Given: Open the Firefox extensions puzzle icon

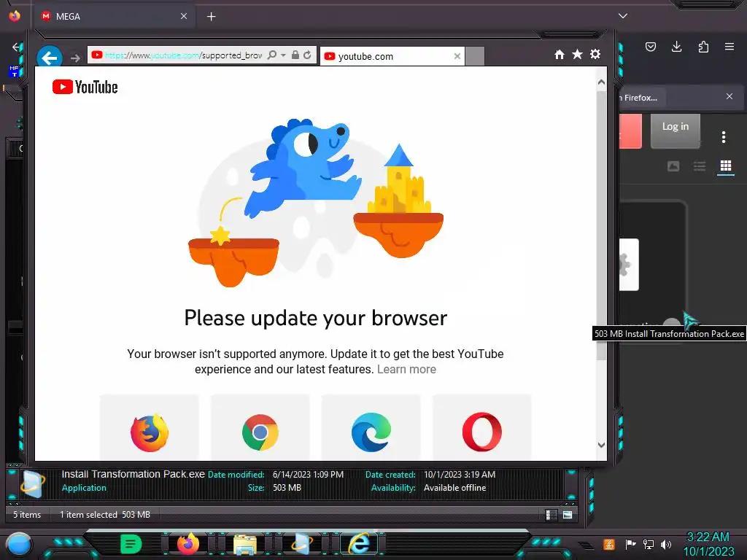Looking at the screenshot, I should (x=703, y=47).
